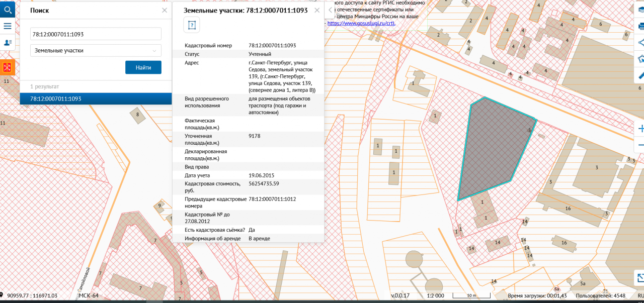Open the user profile icon in sidebar
Viewport: 644px width, 303px height.
(8, 43)
